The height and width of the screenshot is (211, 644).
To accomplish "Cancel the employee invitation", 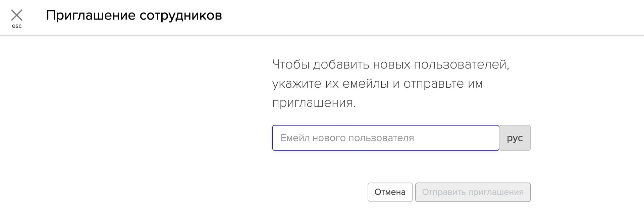I will click(x=390, y=192).
